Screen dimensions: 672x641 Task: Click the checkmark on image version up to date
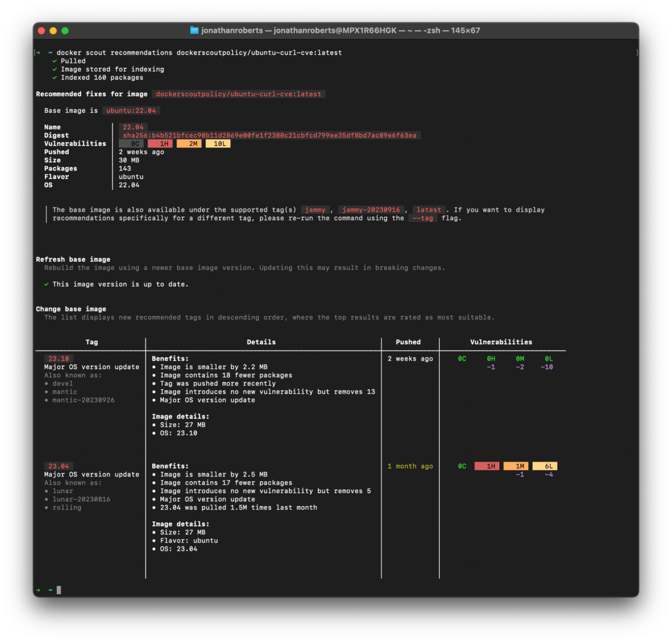(x=47, y=284)
